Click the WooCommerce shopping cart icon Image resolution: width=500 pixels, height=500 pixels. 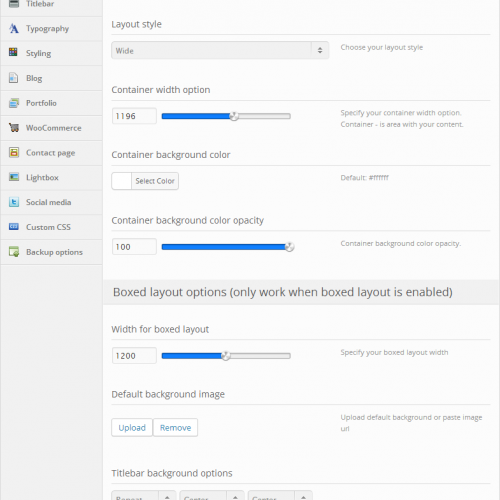[x=14, y=127]
